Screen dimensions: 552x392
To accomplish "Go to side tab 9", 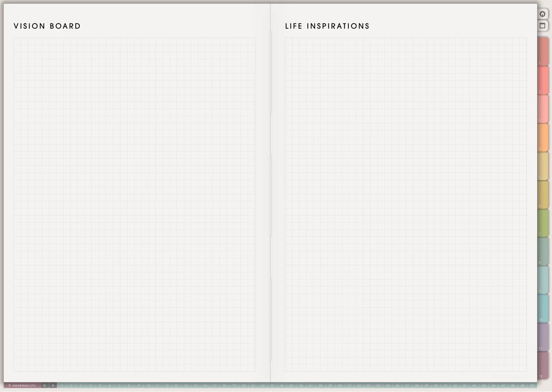I will [543, 280].
